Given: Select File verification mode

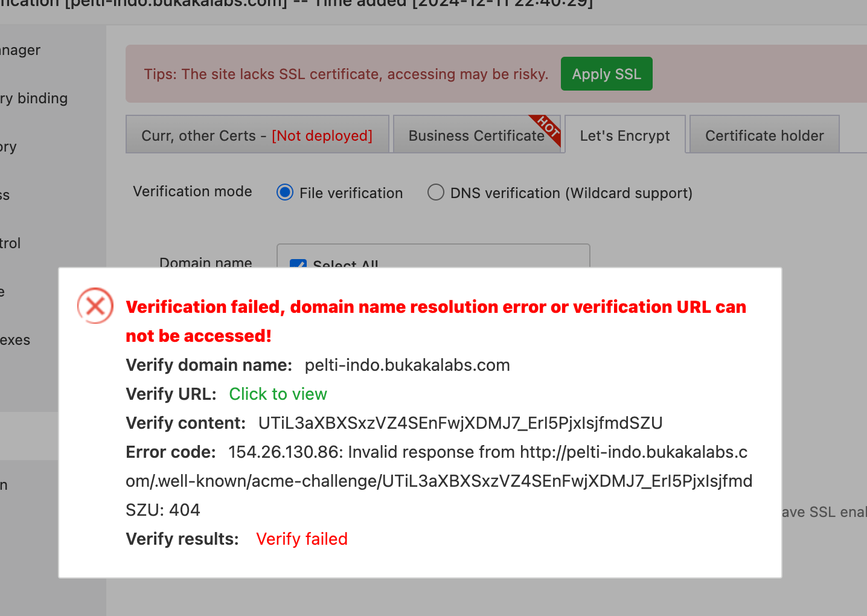Looking at the screenshot, I should tap(285, 193).
